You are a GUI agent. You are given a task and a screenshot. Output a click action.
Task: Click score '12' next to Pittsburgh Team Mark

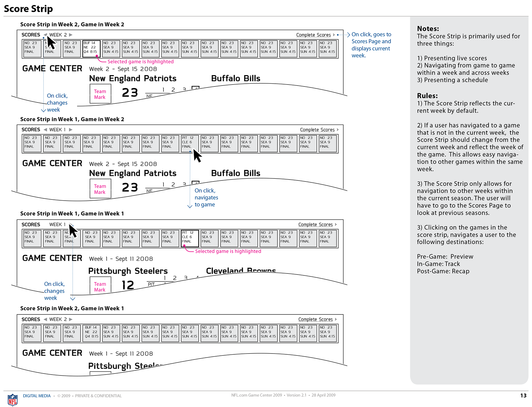tap(128, 285)
